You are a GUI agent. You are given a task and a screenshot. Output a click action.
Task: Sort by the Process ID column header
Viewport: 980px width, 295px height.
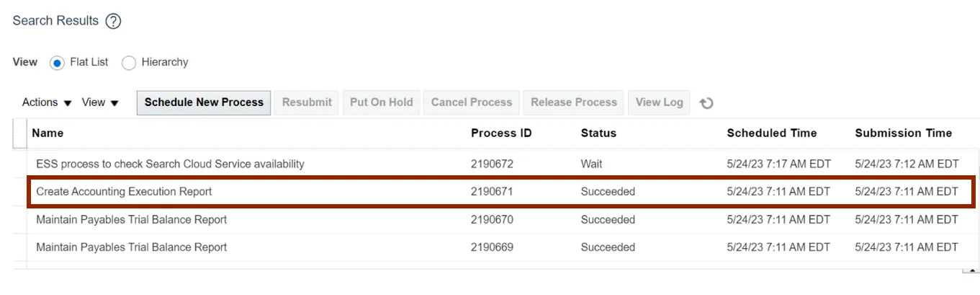pos(501,133)
